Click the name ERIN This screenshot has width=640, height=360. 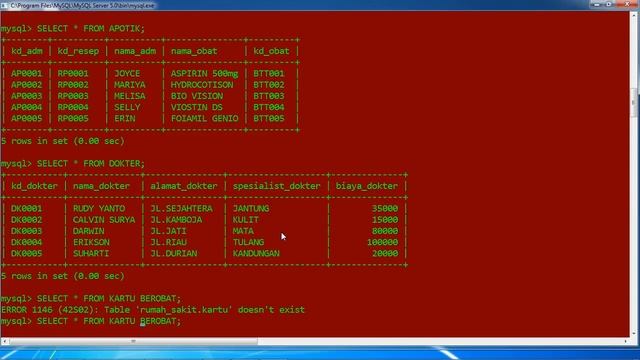click(124, 118)
